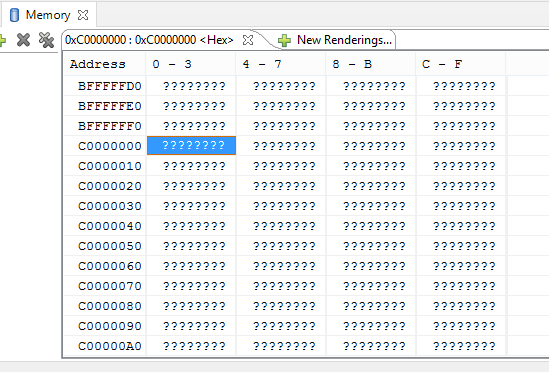Screen dimensions: 549x372
Task: Select address C0000090 row label
Action: tap(110, 326)
